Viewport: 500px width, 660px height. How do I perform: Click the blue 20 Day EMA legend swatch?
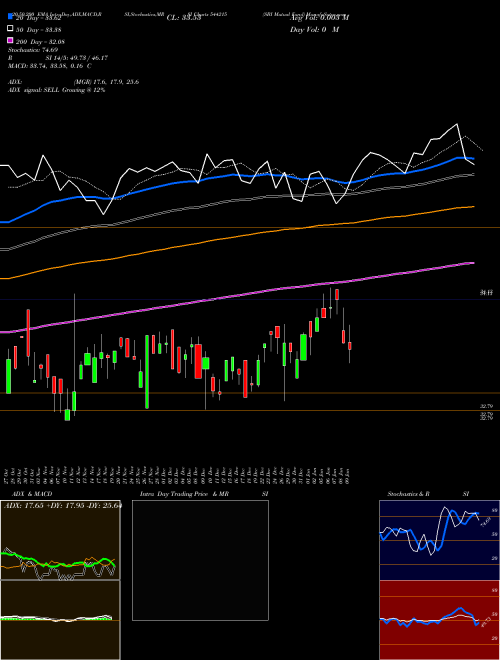[11, 16]
